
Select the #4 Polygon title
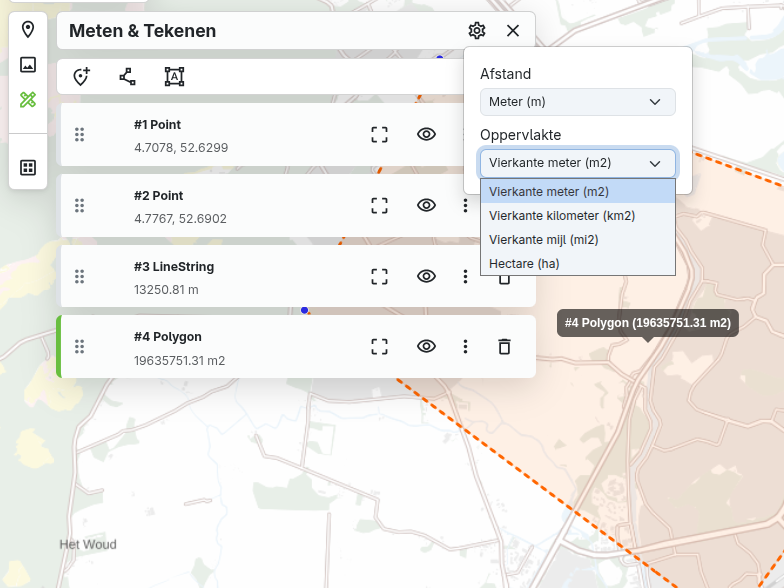pos(168,337)
